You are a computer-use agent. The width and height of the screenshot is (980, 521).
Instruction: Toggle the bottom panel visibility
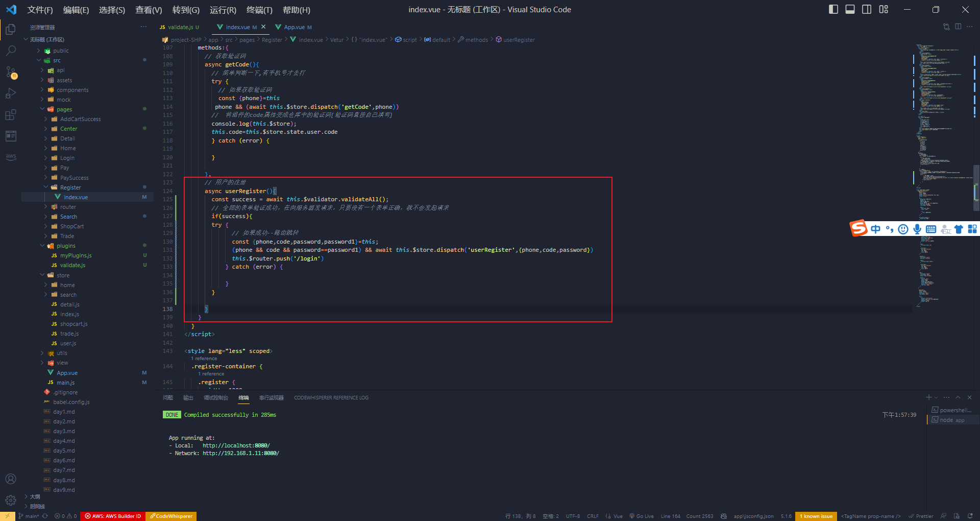[x=850, y=9]
